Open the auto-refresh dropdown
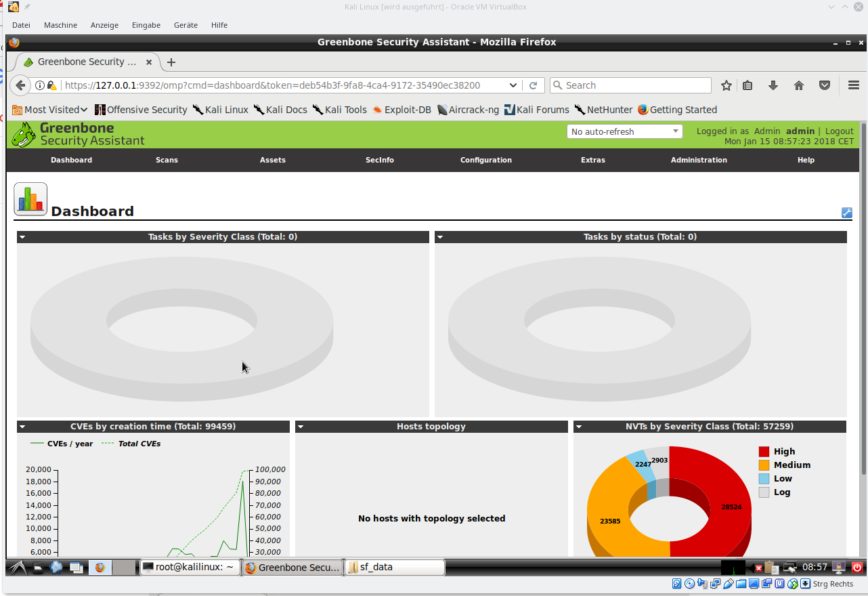 [x=624, y=131]
